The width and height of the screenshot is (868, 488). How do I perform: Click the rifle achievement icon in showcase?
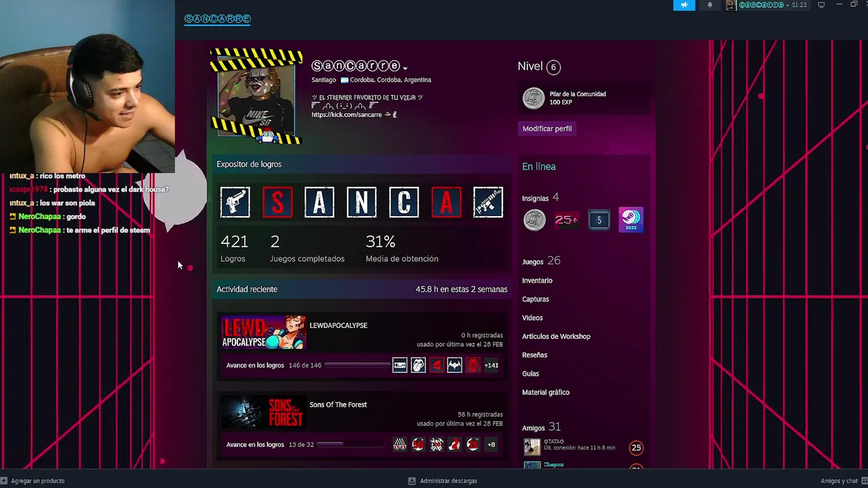click(x=488, y=203)
